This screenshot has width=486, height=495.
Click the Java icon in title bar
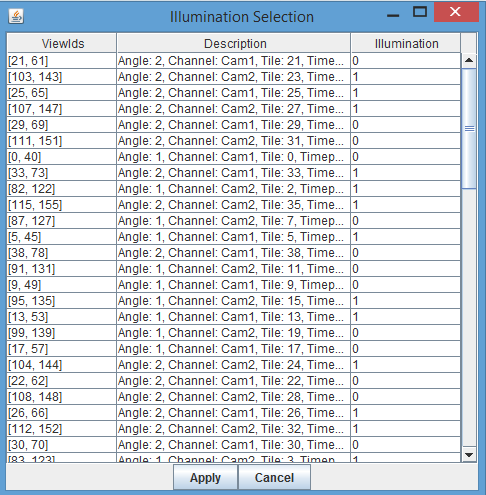tap(16, 16)
